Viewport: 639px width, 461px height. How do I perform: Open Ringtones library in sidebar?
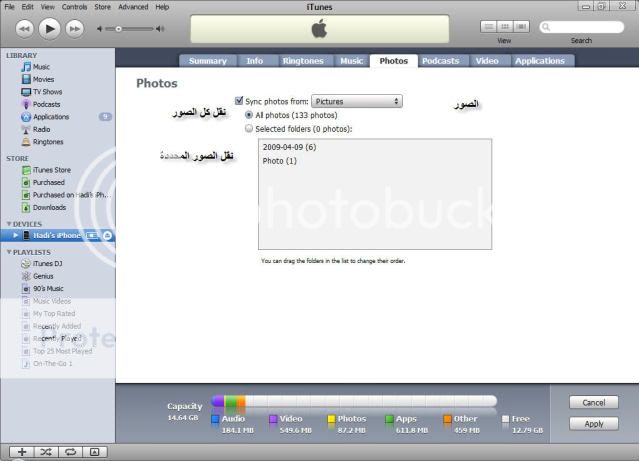48,142
